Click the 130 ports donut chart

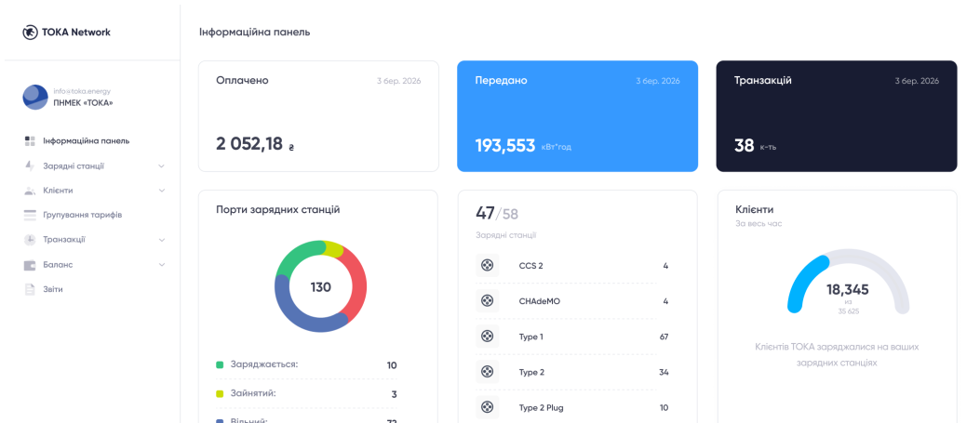pos(321,286)
